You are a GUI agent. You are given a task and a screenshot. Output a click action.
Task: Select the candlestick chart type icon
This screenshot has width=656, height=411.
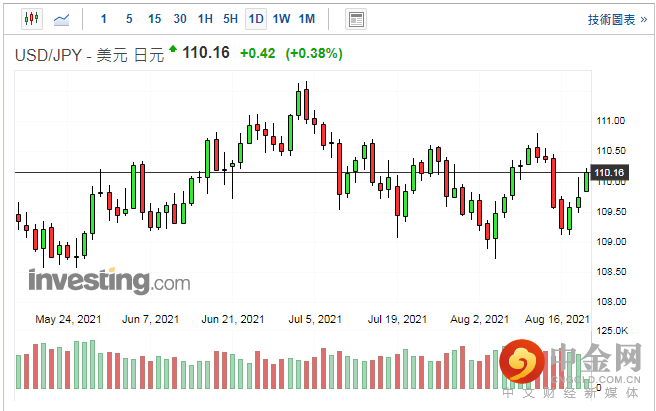coord(30,19)
